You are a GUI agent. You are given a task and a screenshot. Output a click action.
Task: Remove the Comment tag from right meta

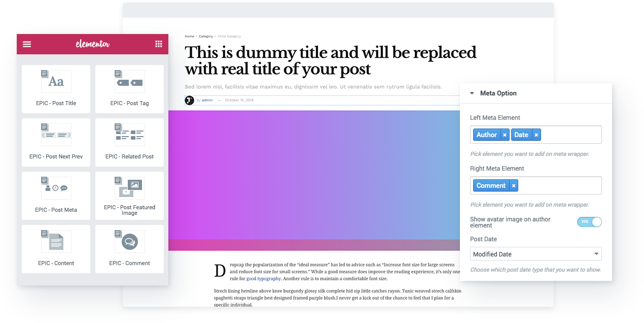click(x=514, y=186)
